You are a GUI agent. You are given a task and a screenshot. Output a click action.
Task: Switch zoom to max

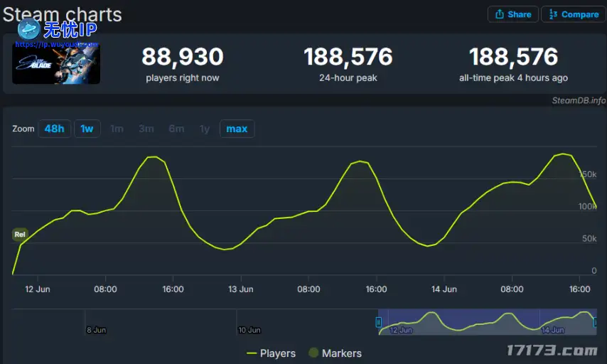(237, 129)
